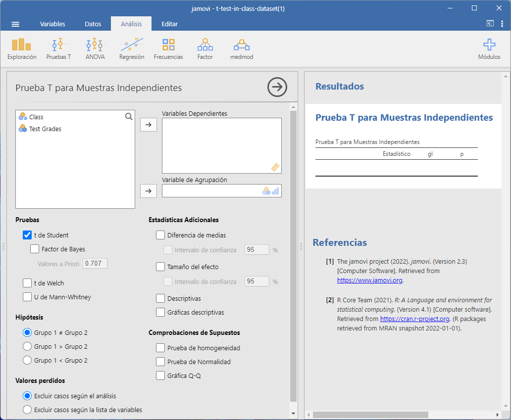Image resolution: width=511 pixels, height=420 pixels.
Task: Enable Prueba de homogeneidad checkbox
Action: [160, 348]
